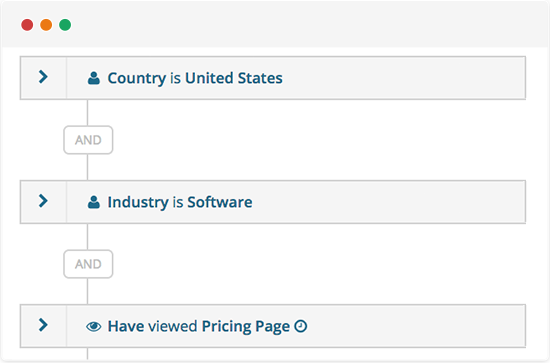Expand the Country is United States rule
This screenshot has height=363, width=550.
pyautogui.click(x=43, y=77)
